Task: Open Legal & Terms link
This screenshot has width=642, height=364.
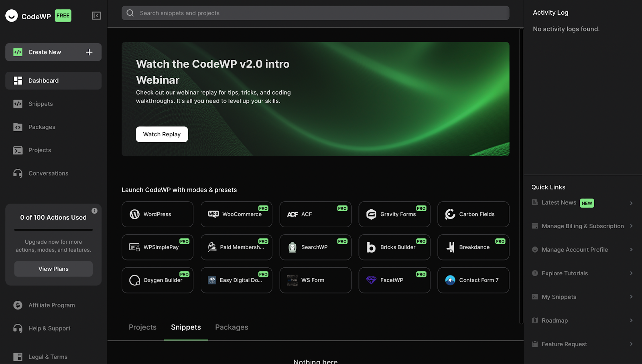Action: [x=53, y=357]
